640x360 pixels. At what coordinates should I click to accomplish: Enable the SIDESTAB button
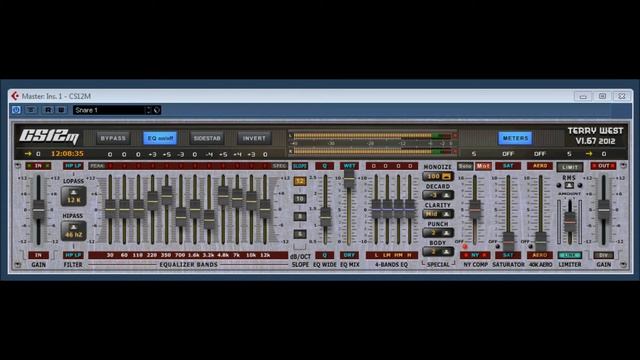207,138
